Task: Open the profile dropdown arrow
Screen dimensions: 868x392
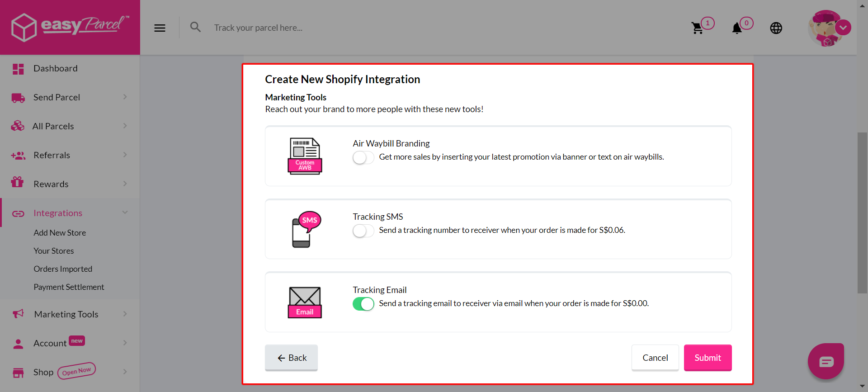Action: tap(843, 28)
